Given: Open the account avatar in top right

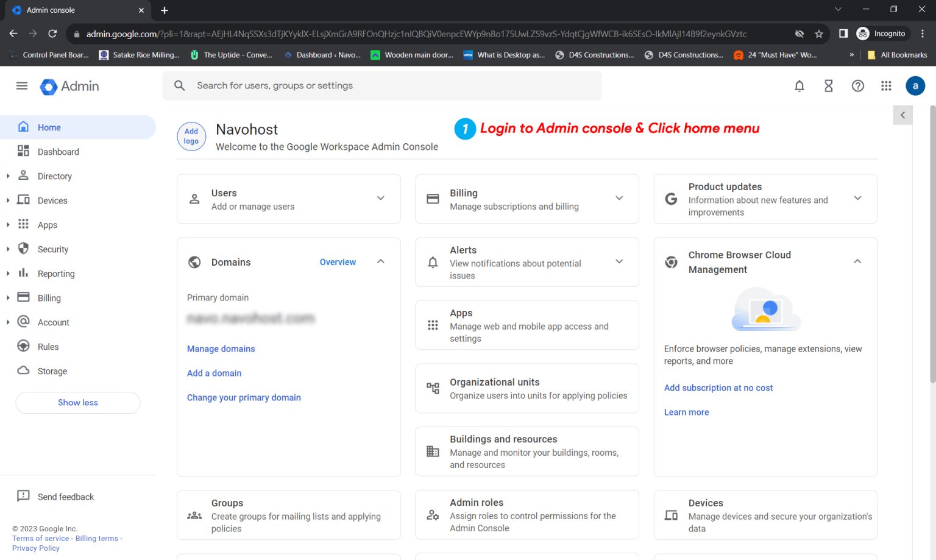Looking at the screenshot, I should click(x=915, y=85).
